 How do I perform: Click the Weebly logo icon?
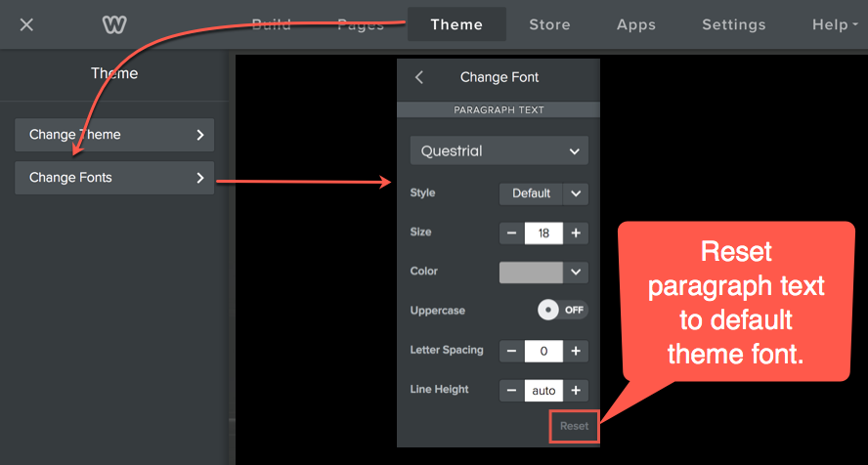point(113,24)
